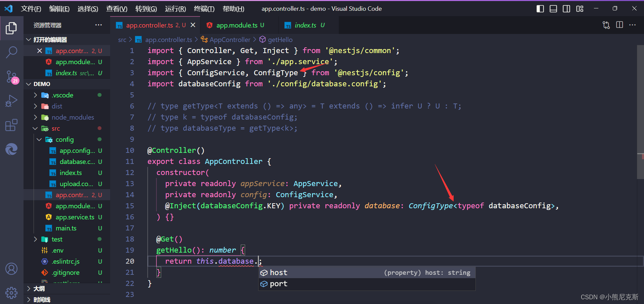The image size is (644, 304).
Task: Open the 编辑(E) menu
Action: [59, 9]
